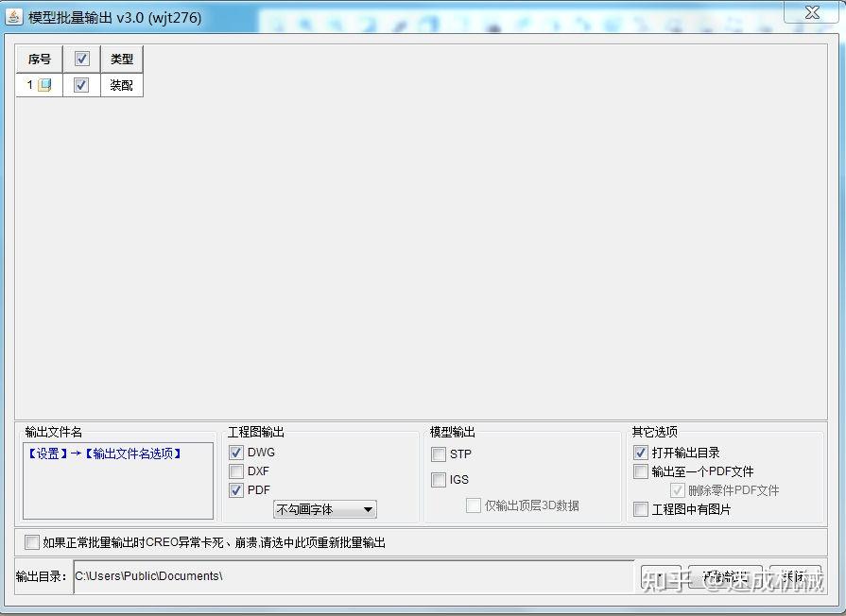Image resolution: width=846 pixels, height=616 pixels.
Task: Enable the CREO crash re-export checkbox at bottom
Action: [31, 541]
